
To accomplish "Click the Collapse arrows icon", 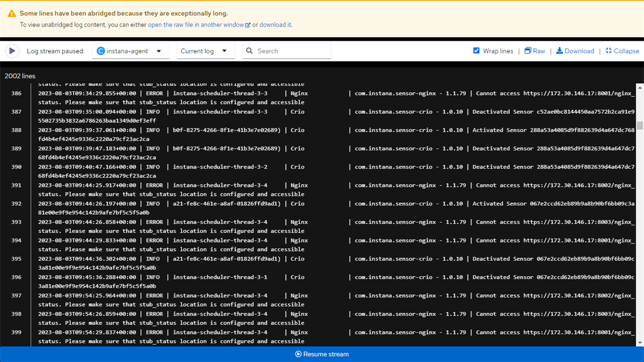I will pyautogui.click(x=609, y=50).
